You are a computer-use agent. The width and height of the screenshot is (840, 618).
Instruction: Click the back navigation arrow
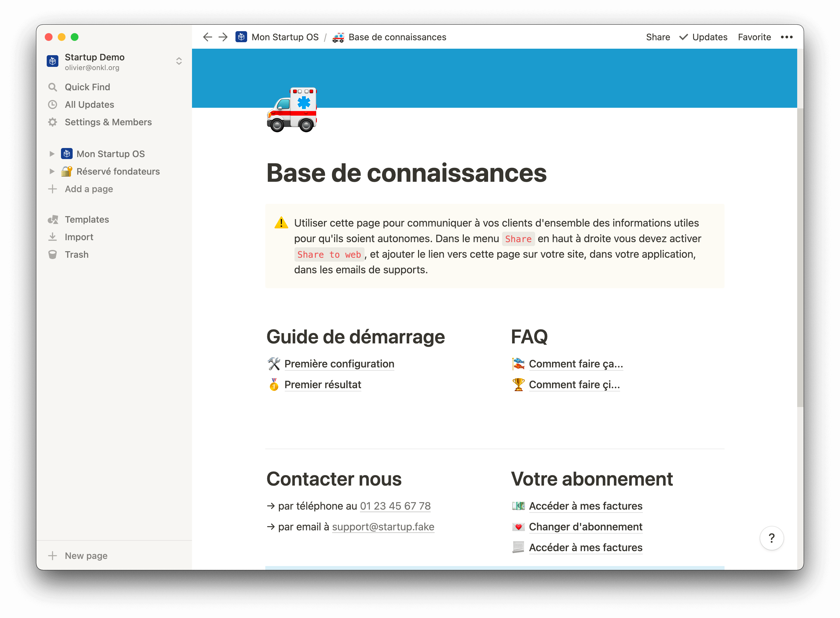click(x=208, y=37)
